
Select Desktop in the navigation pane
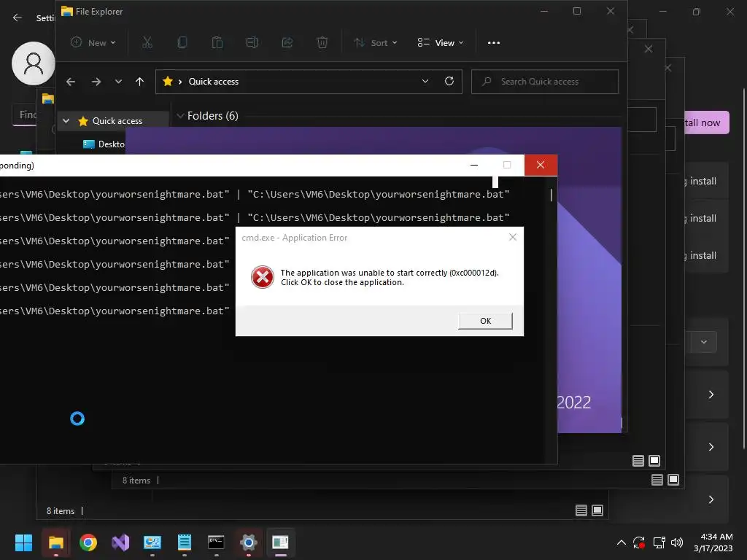(104, 144)
